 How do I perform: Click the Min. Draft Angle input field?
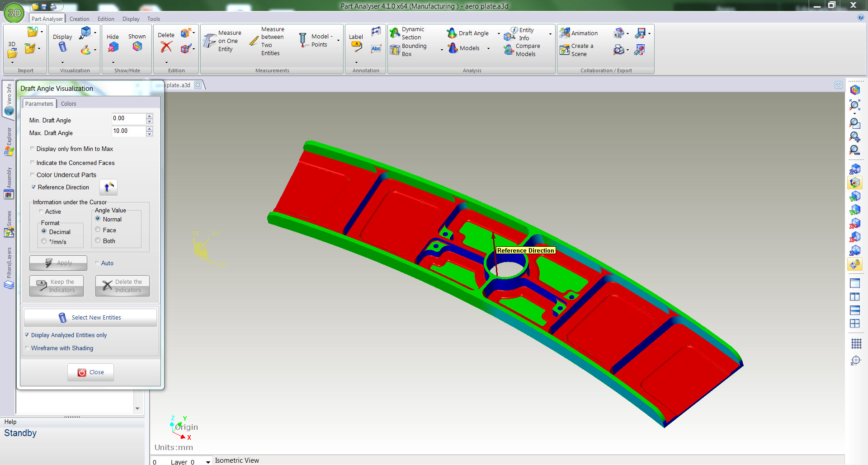click(x=128, y=118)
